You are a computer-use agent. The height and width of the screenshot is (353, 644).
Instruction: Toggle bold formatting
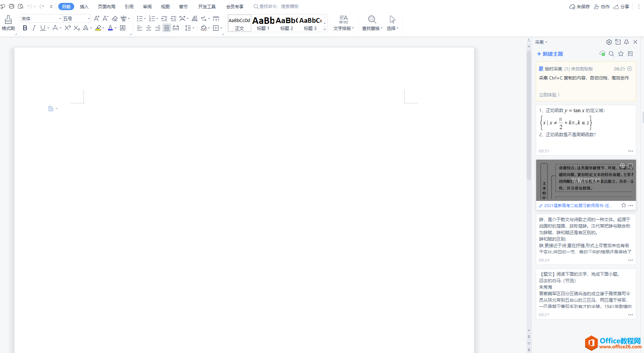click(x=25, y=28)
